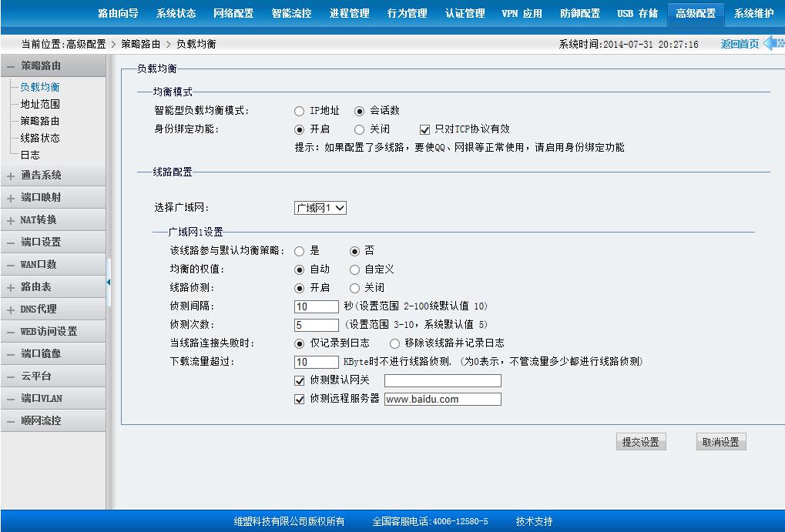The height and width of the screenshot is (532, 785).
Task: Toggle 只对TCP协议有效 checkbox
Action: click(424, 130)
